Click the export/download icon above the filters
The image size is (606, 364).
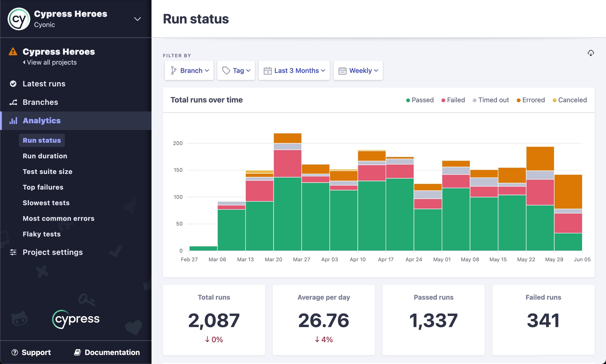[x=591, y=53]
